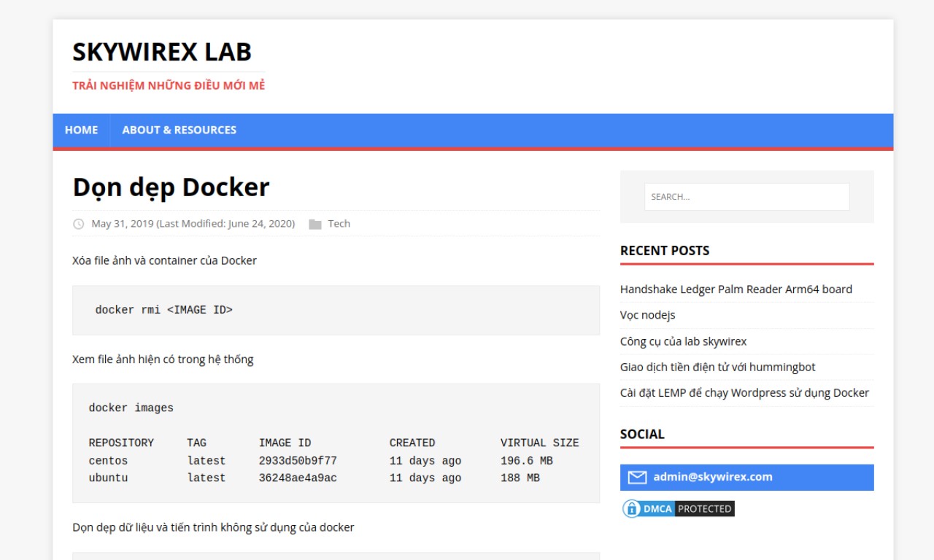
Task: Click the tagline 'TRẢI NGHIỆM NHỮNG ĐIỀU MỚI MẺ'
Action: coord(169,85)
